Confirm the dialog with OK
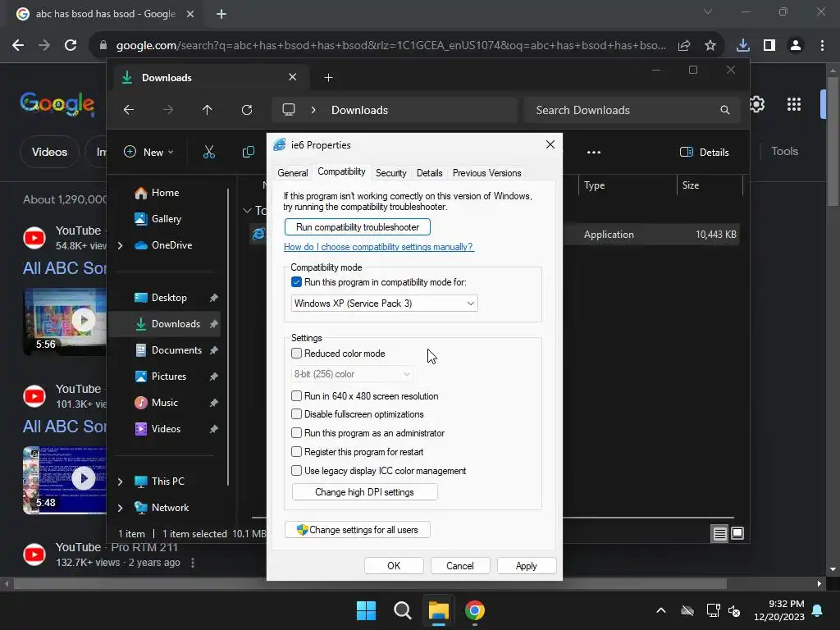The width and height of the screenshot is (840, 630). [x=394, y=566]
